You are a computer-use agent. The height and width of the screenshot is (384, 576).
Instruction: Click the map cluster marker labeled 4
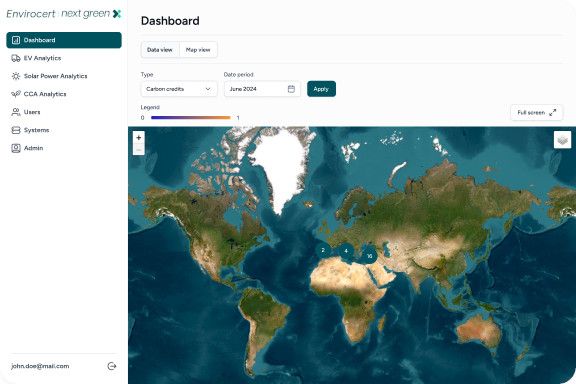346,251
